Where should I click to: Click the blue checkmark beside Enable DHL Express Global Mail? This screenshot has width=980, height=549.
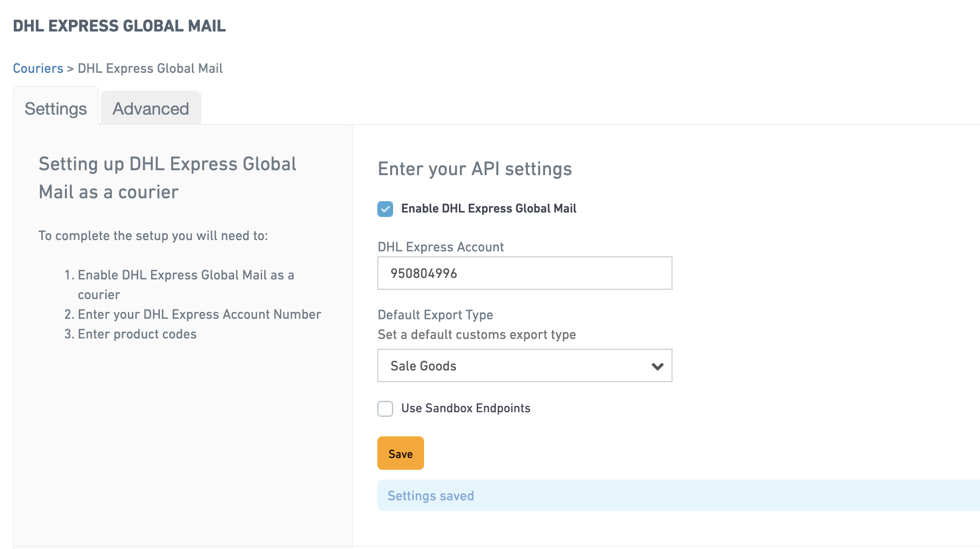tap(385, 209)
